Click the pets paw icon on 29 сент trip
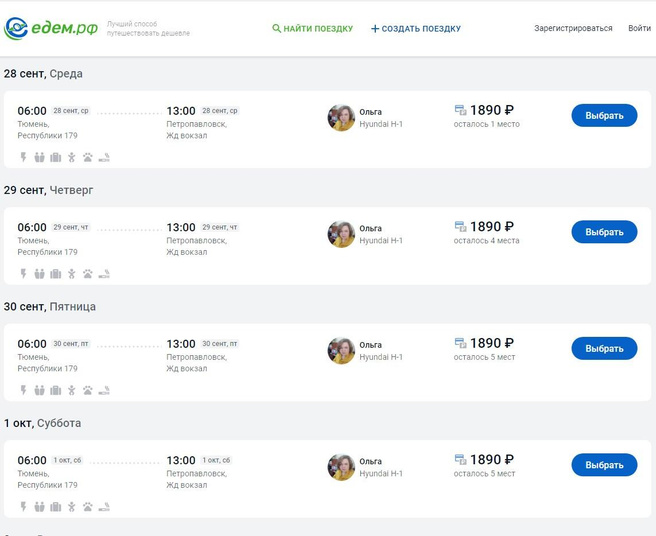Image resolution: width=656 pixels, height=536 pixels. pos(88,274)
